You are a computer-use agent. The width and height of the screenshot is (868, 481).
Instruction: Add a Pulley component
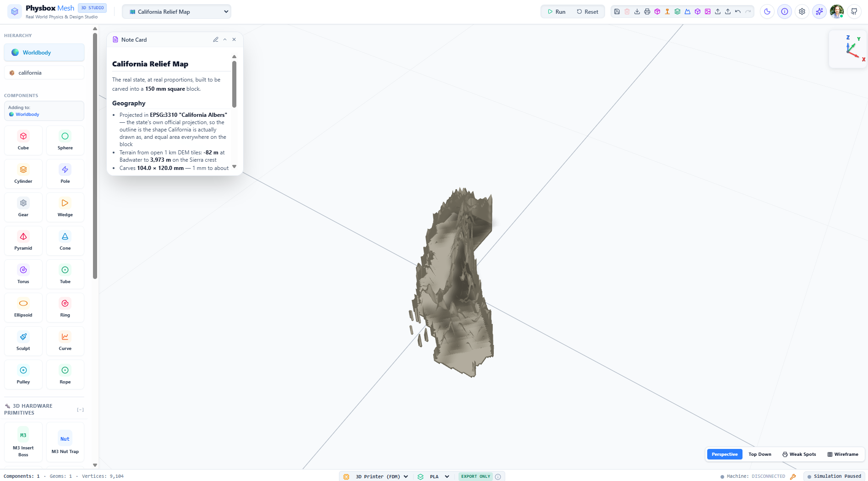click(x=23, y=375)
